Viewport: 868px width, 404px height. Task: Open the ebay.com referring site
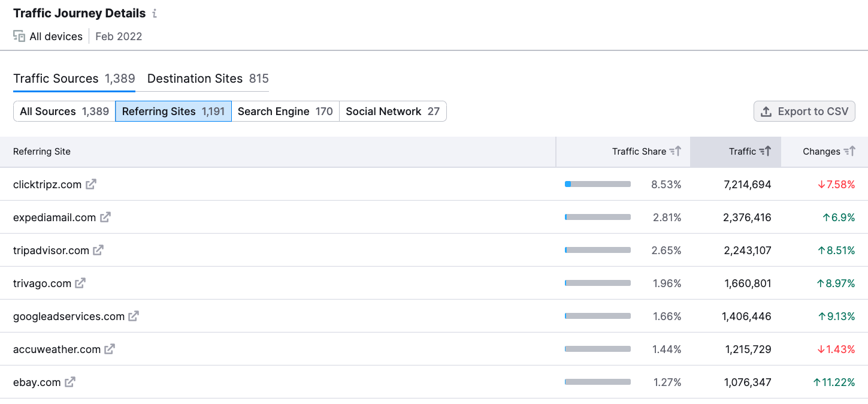(37, 382)
